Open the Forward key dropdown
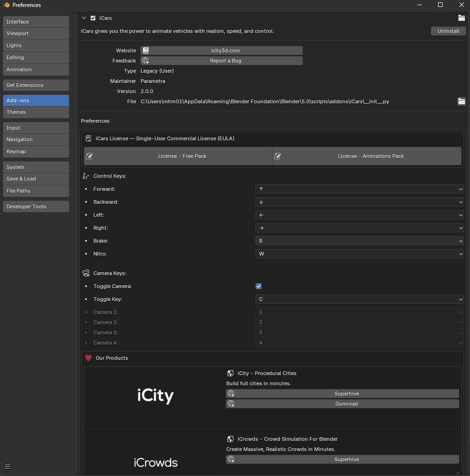 coord(359,189)
